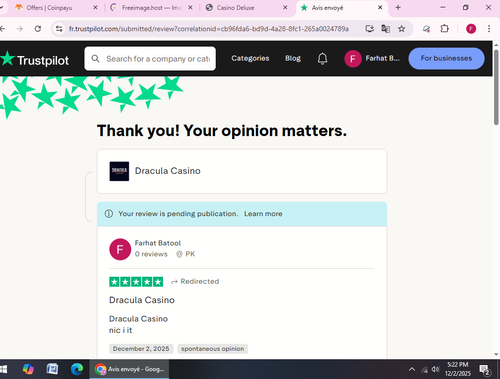View site information icon in address bar
The height and width of the screenshot is (379, 500).
click(x=59, y=29)
